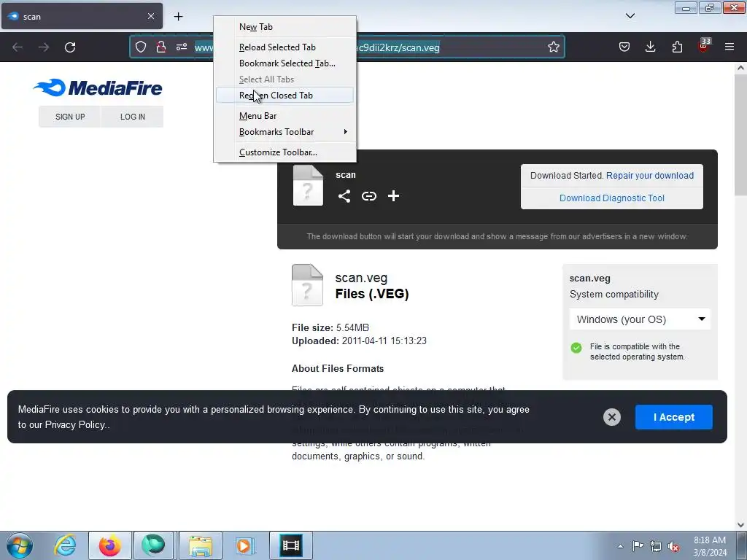Click the scrollbar up arrow
This screenshot has height=560, width=747.
click(740, 68)
